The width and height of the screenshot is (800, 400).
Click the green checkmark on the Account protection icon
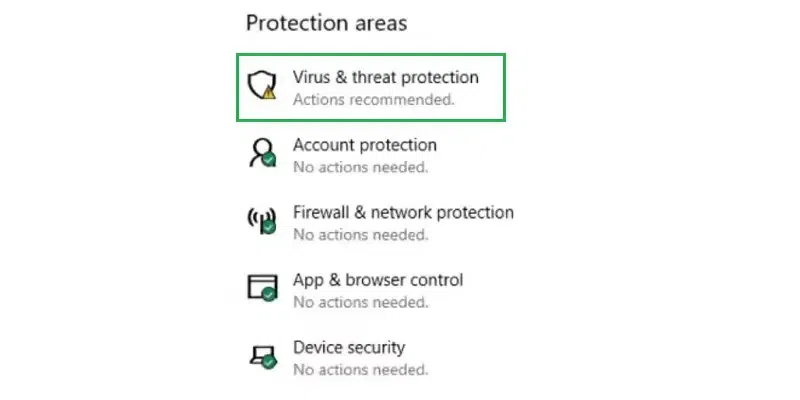(269, 160)
